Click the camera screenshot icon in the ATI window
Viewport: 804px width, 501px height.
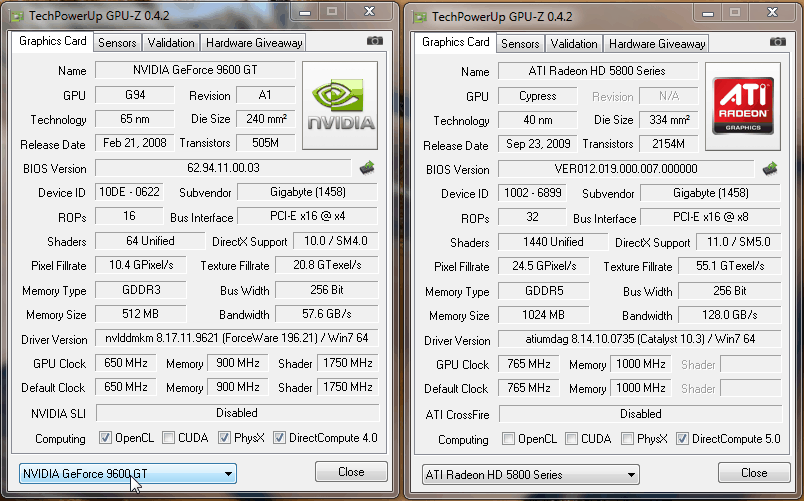tap(778, 42)
